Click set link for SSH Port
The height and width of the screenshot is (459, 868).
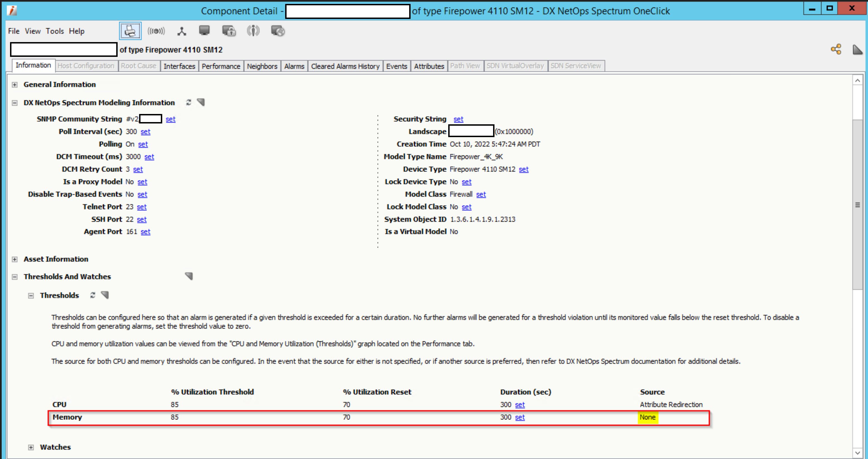click(x=142, y=219)
